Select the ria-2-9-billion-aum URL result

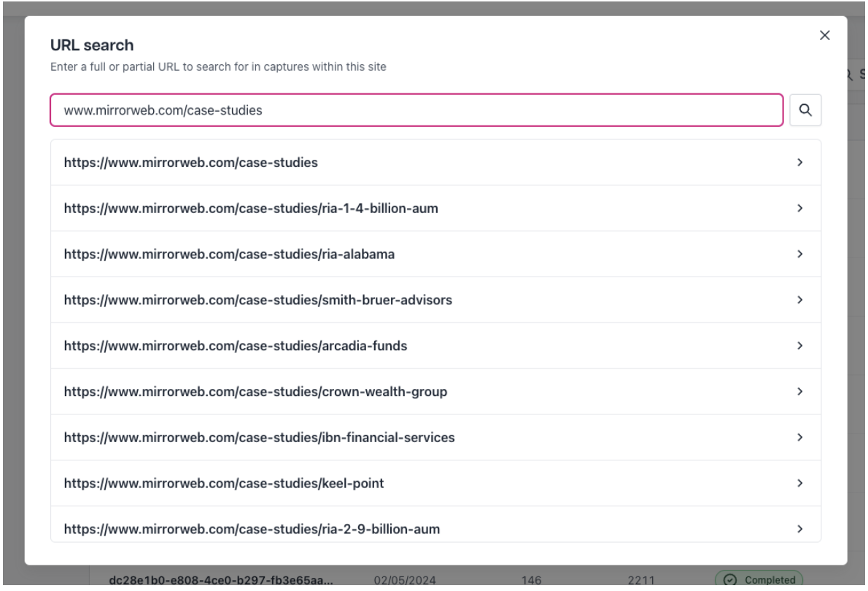435,525
